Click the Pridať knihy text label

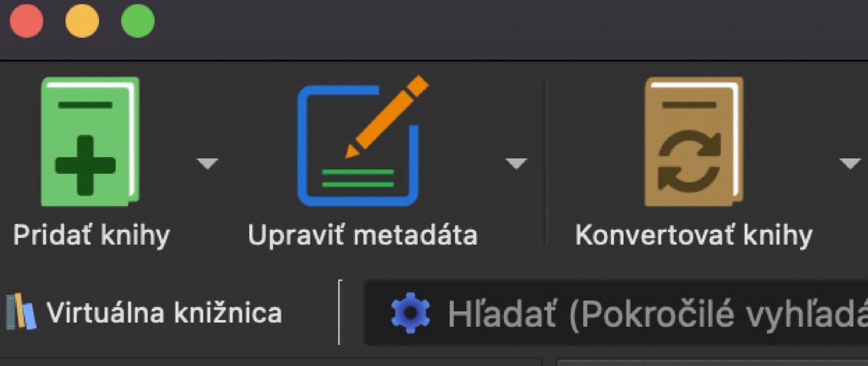tap(92, 236)
